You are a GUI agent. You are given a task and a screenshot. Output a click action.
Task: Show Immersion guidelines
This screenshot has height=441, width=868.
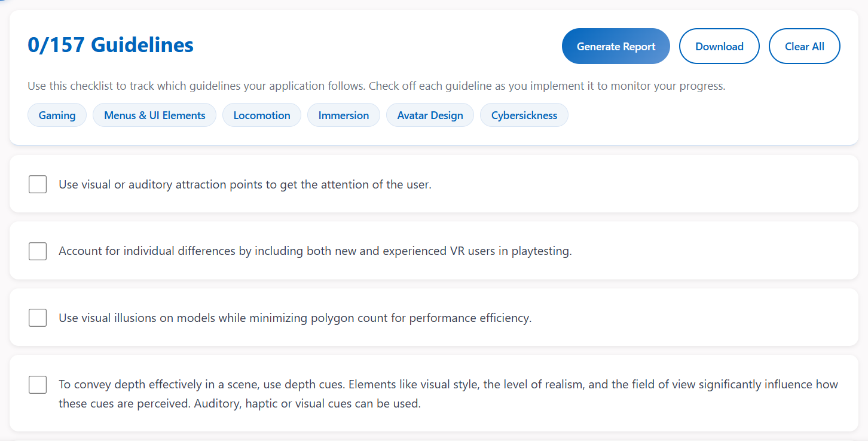(344, 115)
